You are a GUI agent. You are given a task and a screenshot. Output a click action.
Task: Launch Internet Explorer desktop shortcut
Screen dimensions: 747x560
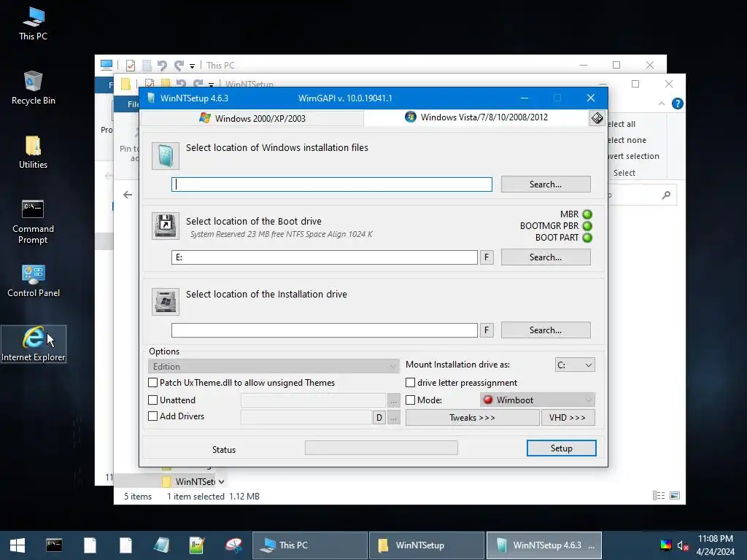pos(33,344)
